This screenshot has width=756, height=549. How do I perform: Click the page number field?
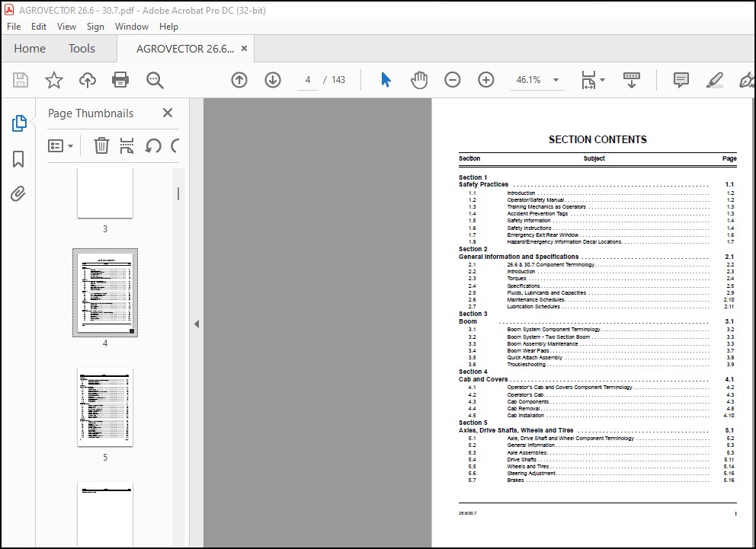click(x=308, y=80)
